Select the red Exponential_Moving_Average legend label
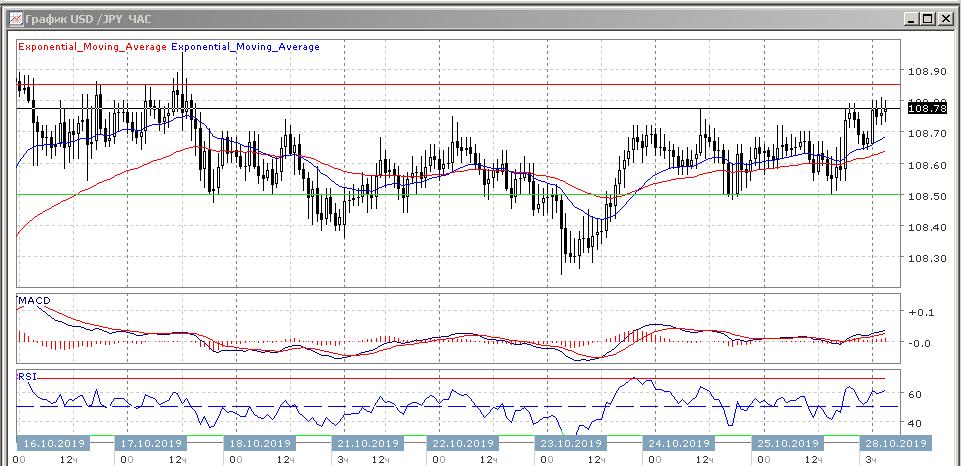 point(93,47)
